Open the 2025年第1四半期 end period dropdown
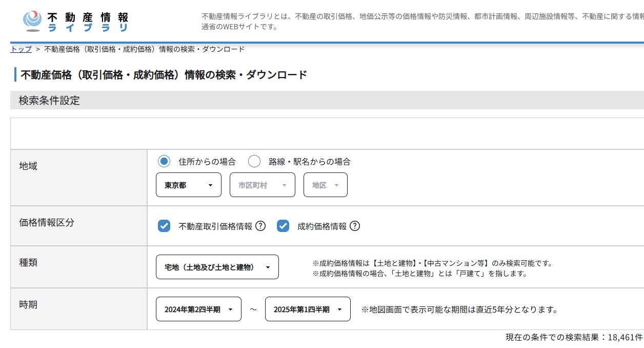 308,309
